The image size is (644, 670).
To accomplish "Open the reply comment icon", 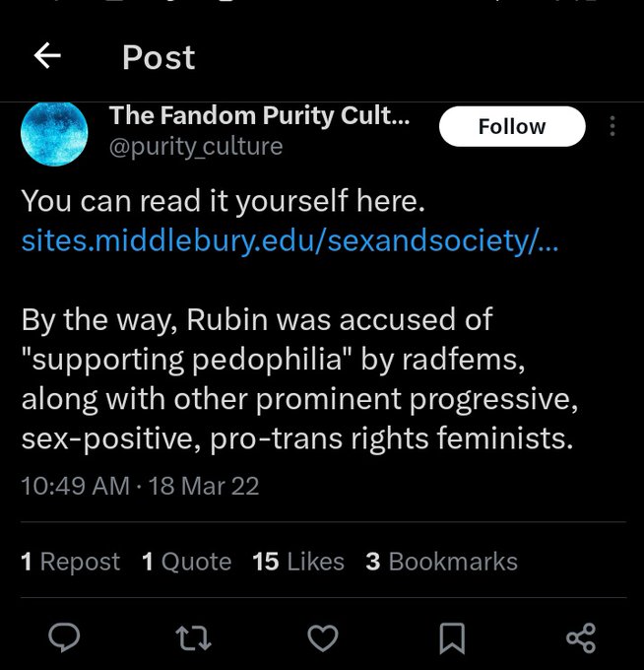I will pos(64,638).
